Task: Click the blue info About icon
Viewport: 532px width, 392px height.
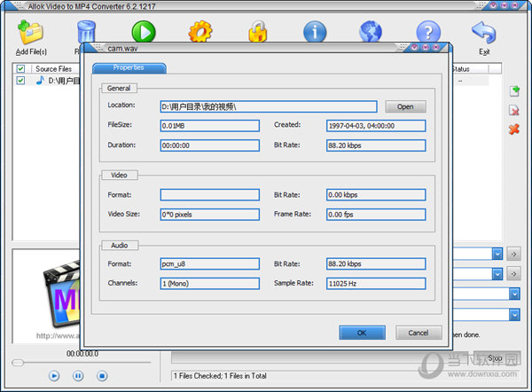Action: click(315, 32)
